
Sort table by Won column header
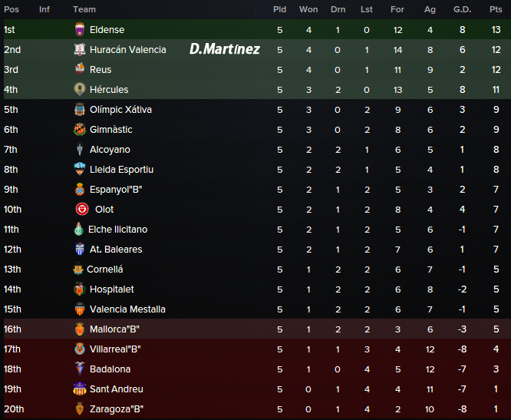(x=308, y=9)
